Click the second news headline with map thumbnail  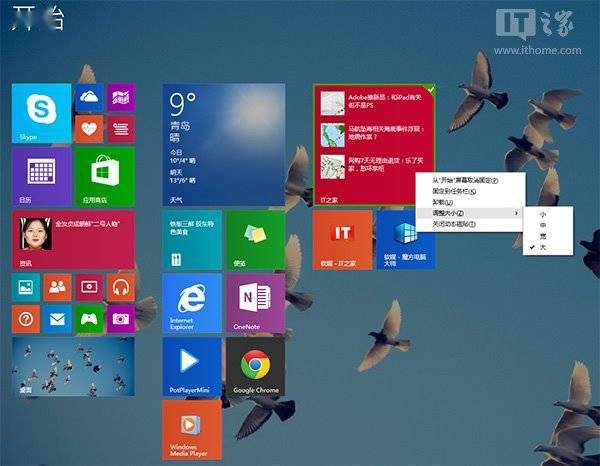(x=386, y=133)
